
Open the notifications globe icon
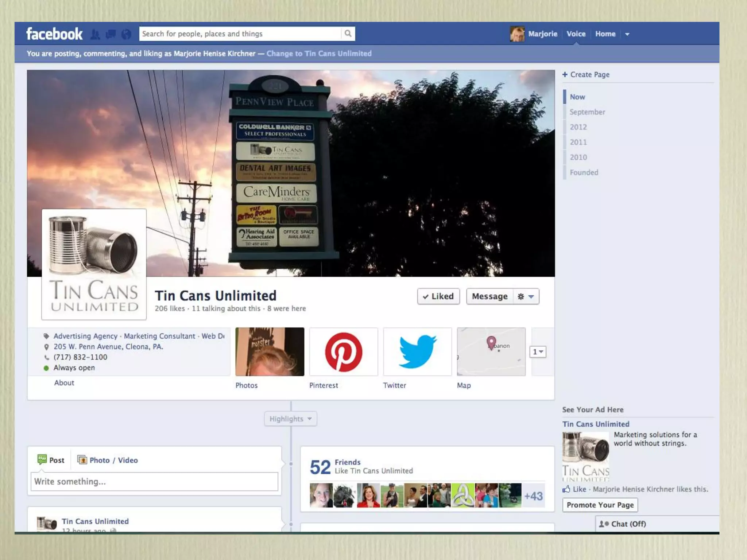coord(126,34)
